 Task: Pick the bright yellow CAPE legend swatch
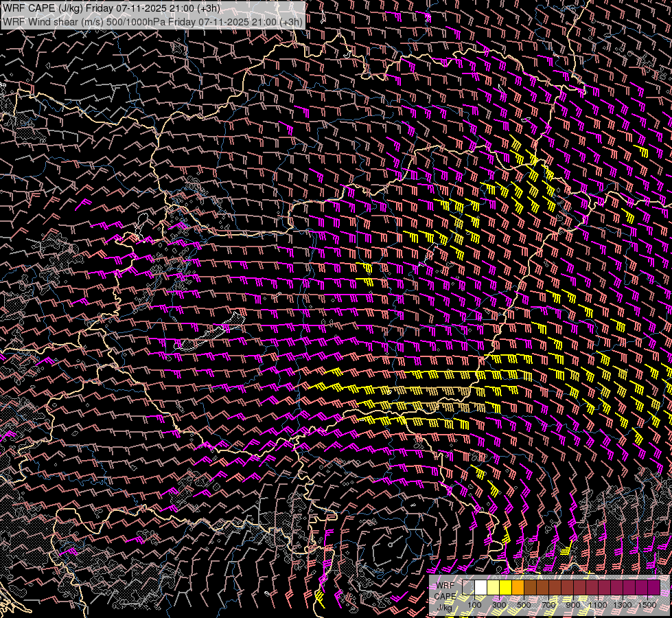(505, 587)
